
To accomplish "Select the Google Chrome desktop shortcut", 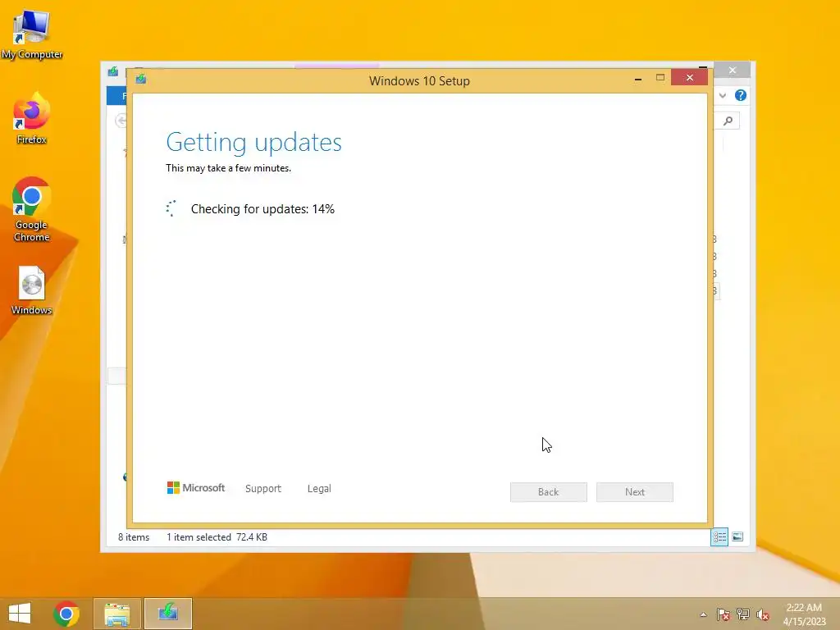I will click(32, 209).
